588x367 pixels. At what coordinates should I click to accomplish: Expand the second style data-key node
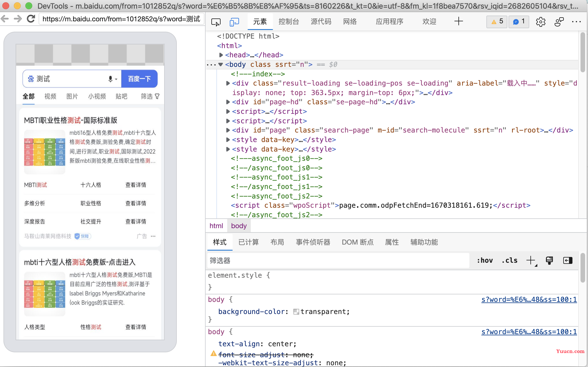click(228, 149)
